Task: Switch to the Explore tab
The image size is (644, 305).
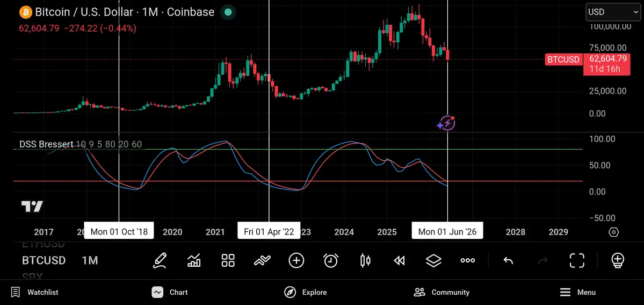Action: 305,292
